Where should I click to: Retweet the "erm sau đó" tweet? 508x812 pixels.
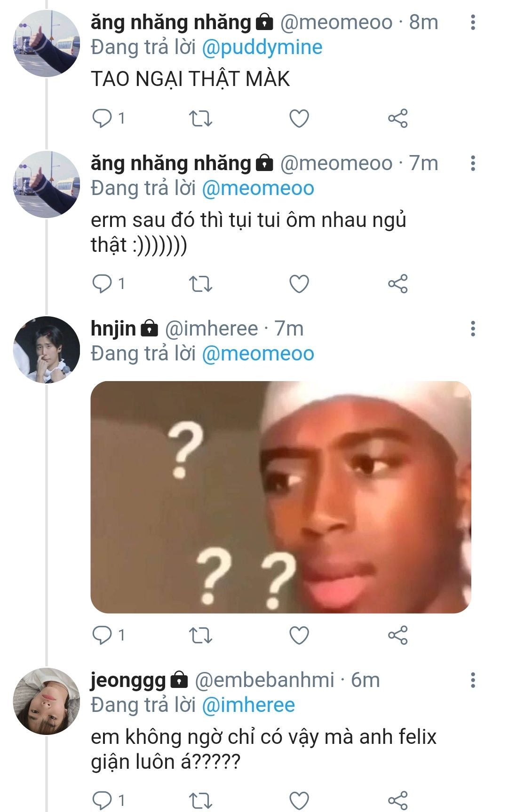click(x=200, y=284)
